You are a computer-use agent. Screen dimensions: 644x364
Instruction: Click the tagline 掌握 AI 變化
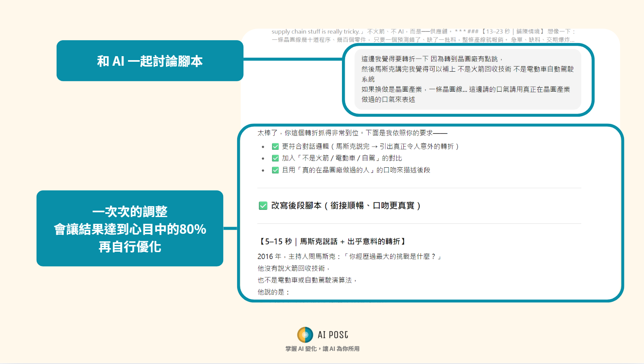322,349
